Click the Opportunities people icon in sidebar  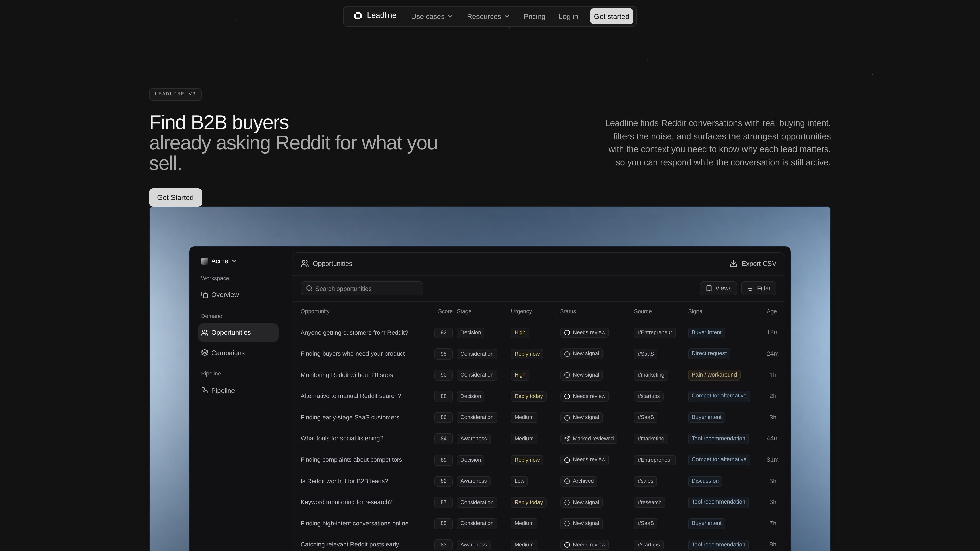click(x=205, y=333)
